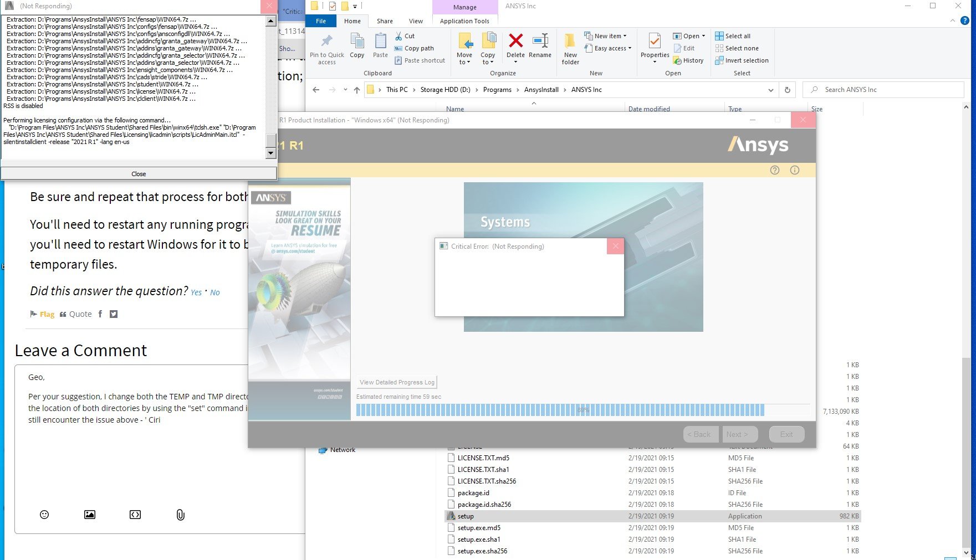The image size is (976, 560).
Task: Click the Copy icon in Clipboard group
Action: pyautogui.click(x=357, y=41)
